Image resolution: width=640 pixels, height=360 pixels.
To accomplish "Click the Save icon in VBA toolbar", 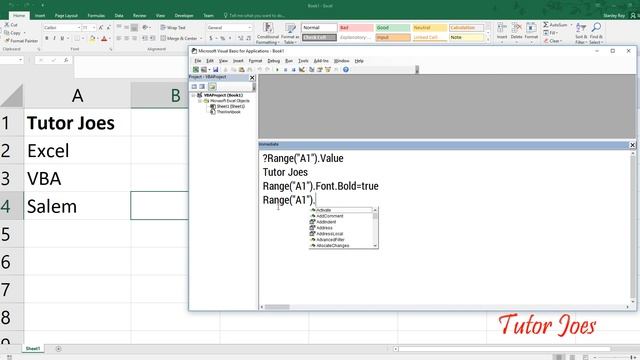I will 216,70.
